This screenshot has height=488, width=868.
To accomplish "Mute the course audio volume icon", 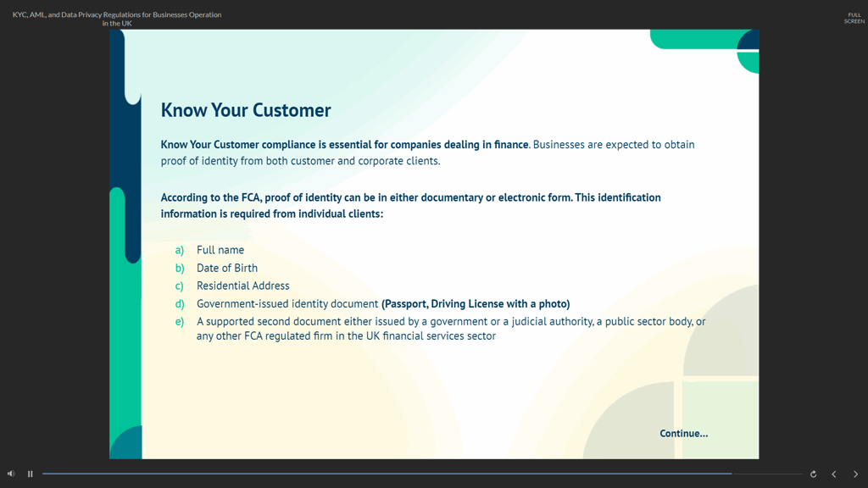I will (11, 474).
